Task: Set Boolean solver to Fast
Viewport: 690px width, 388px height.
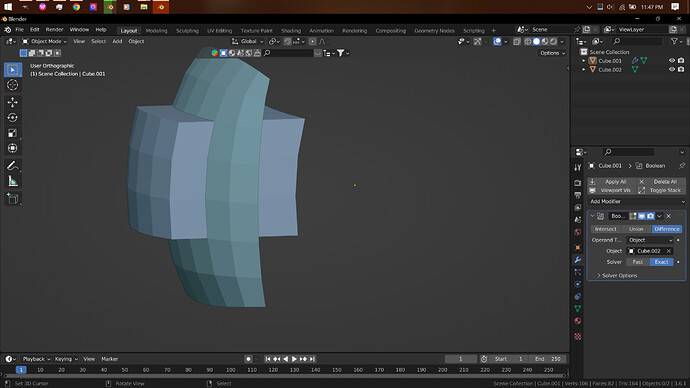Action: [638, 262]
